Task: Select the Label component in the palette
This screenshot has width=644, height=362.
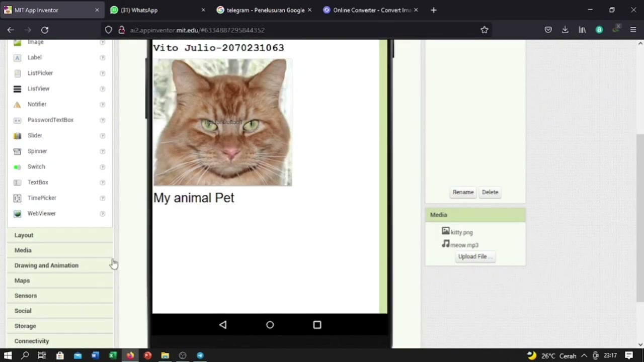Action: [34, 57]
